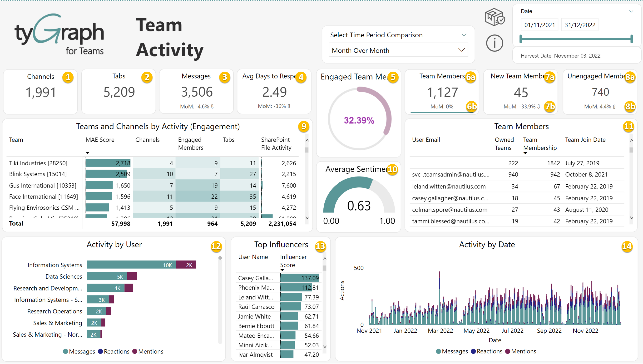The width and height of the screenshot is (643, 364).
Task: Click the start date field 01/11/2021
Action: pos(539,25)
